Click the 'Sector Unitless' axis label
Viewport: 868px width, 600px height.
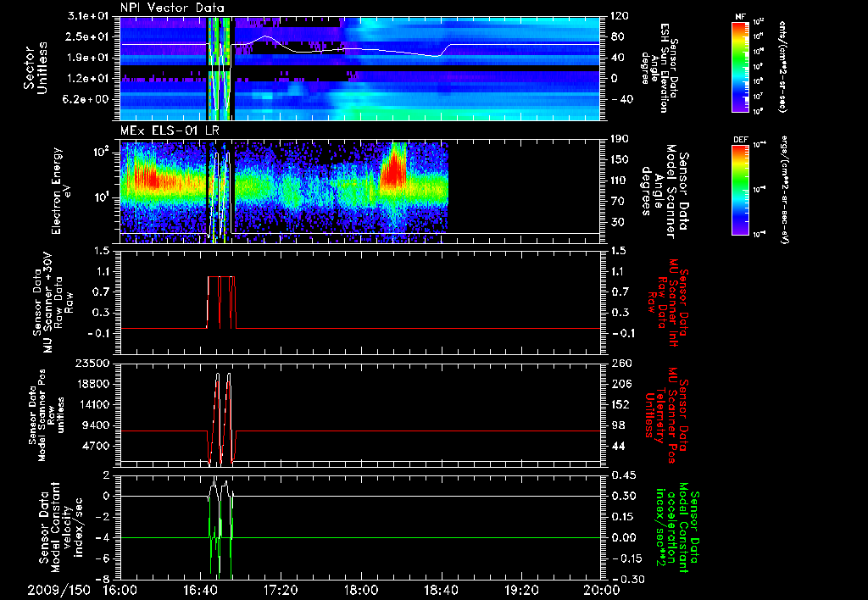coord(36,68)
